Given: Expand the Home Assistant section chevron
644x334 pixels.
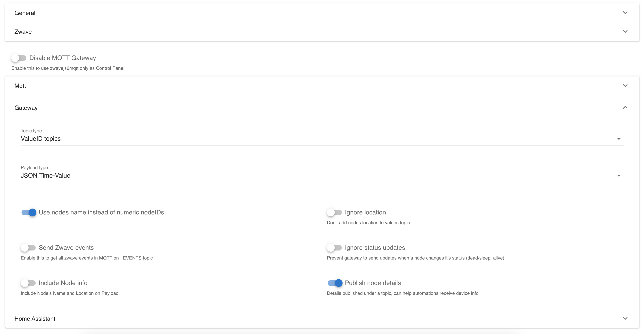Looking at the screenshot, I should click(625, 319).
